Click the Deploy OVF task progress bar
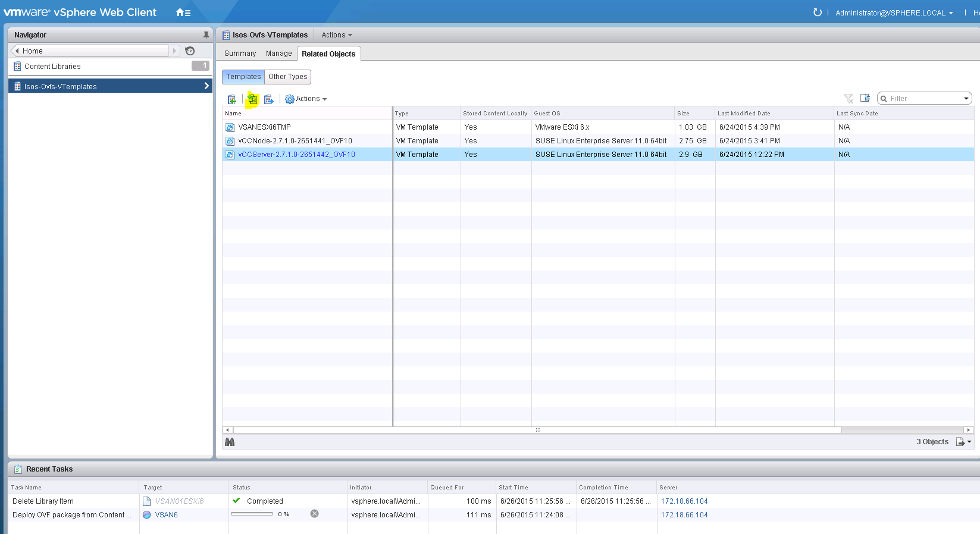This screenshot has width=980, height=534. click(252, 514)
